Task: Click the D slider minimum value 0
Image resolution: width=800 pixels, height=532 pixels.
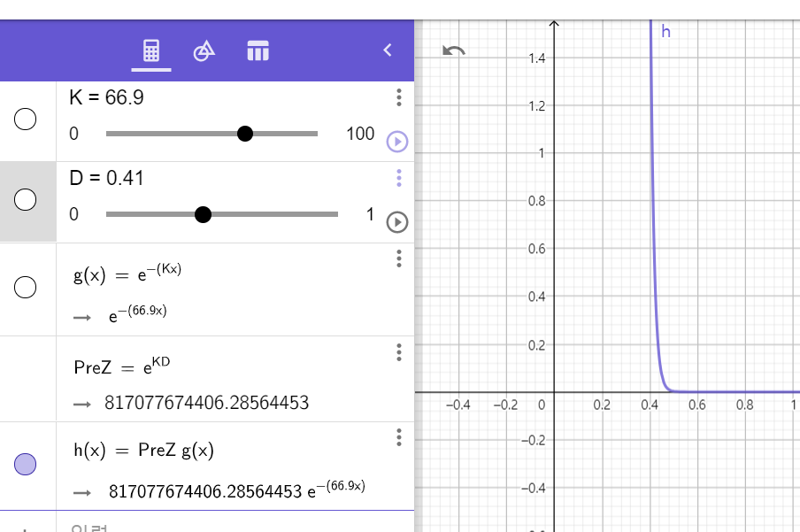Action: click(74, 214)
